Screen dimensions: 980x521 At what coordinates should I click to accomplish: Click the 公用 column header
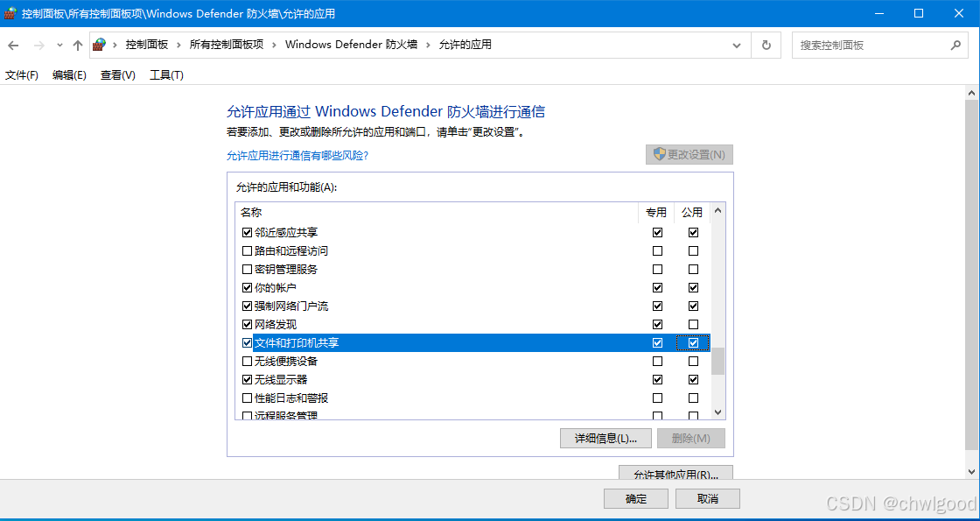692,213
